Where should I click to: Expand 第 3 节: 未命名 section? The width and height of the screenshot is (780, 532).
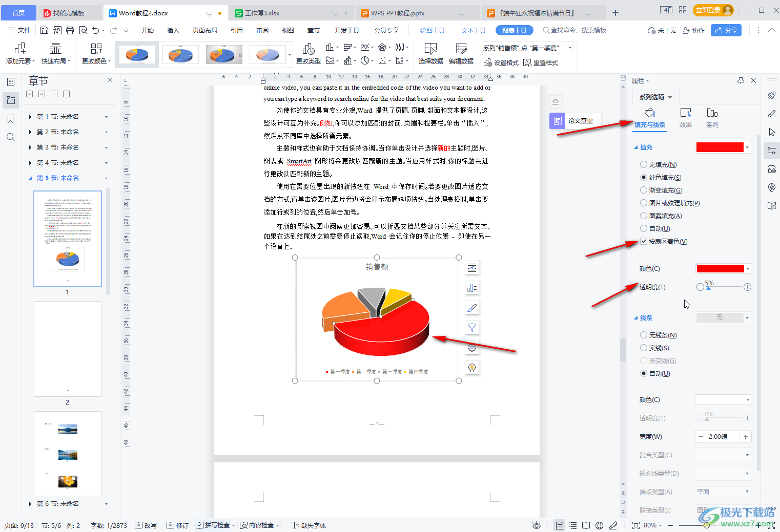[30, 147]
